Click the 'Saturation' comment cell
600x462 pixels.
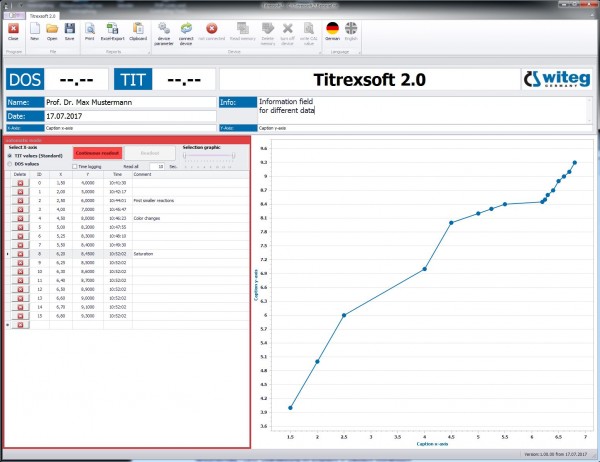click(191, 254)
